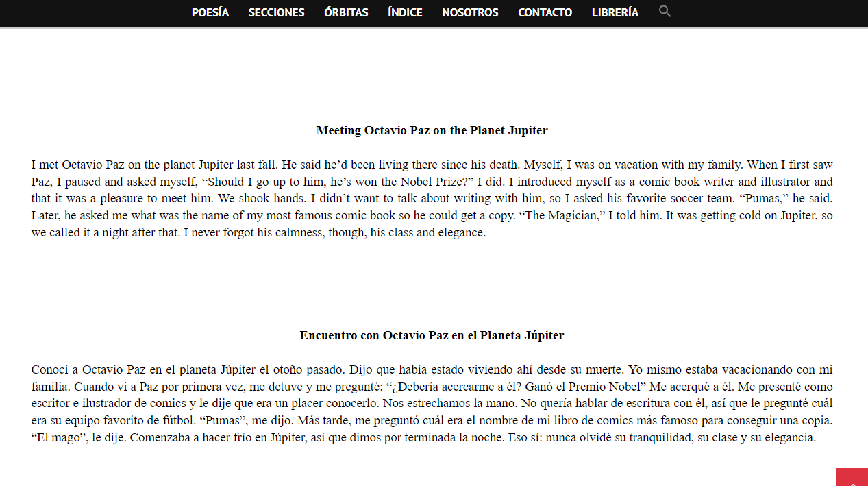868x486 pixels.
Task: Click the title 'Meeting Octavio Paz on the Planet Jupiter'
Action: 432,130
